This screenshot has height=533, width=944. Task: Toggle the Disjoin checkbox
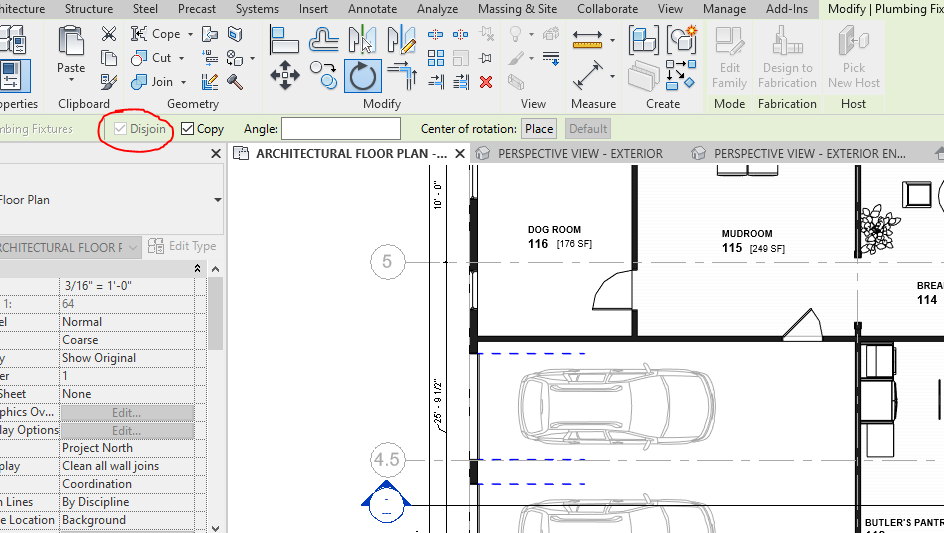[x=121, y=129]
